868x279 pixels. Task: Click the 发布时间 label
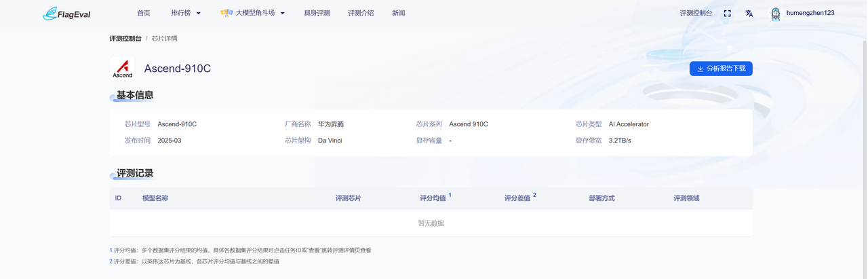click(x=138, y=141)
